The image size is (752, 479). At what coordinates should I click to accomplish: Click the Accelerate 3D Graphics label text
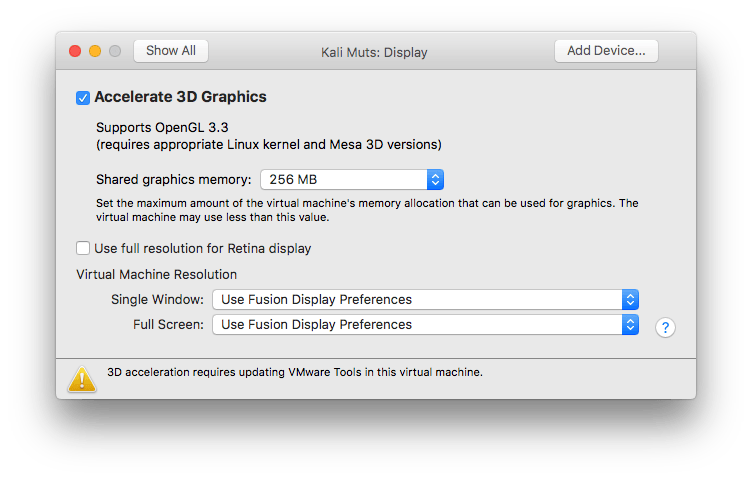coord(180,98)
